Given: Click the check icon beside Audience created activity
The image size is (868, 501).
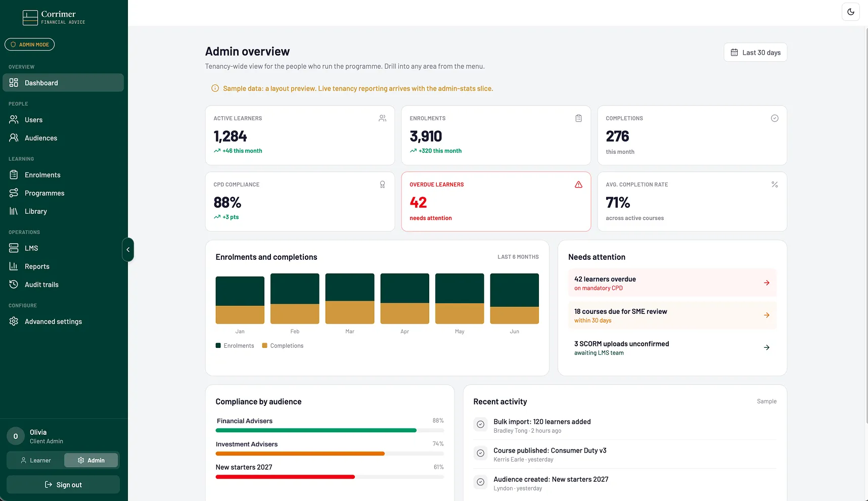Looking at the screenshot, I should coord(480,482).
